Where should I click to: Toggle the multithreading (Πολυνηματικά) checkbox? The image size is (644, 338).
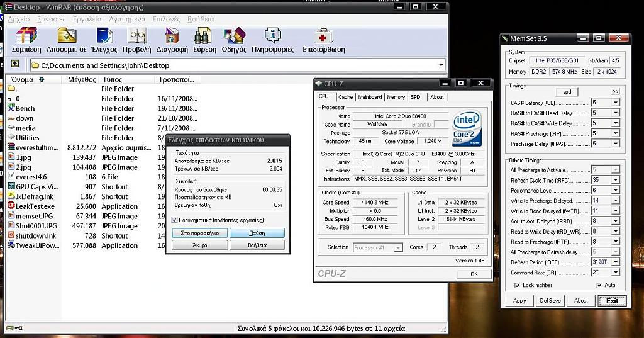click(175, 220)
